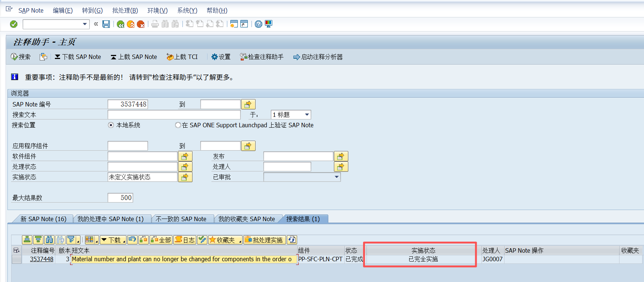Click the 最大结果数 field showing 500
The image size is (644, 282).
120,198
